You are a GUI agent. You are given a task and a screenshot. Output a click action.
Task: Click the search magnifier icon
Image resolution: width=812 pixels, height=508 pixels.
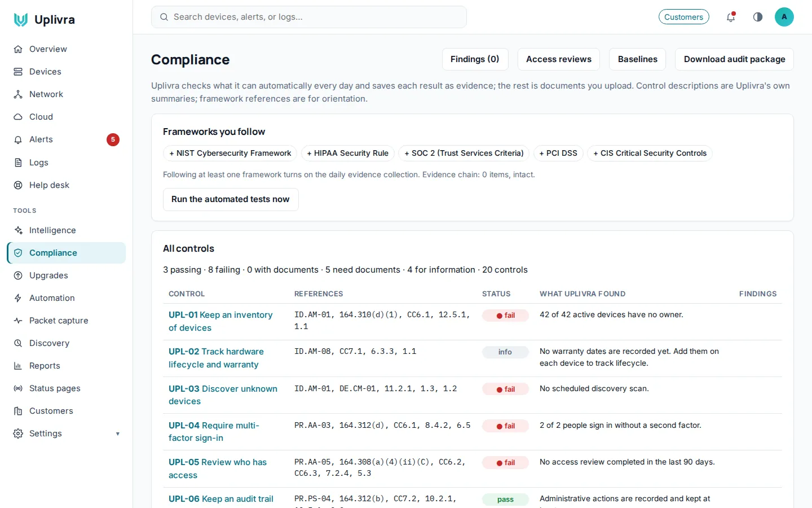[x=164, y=17]
